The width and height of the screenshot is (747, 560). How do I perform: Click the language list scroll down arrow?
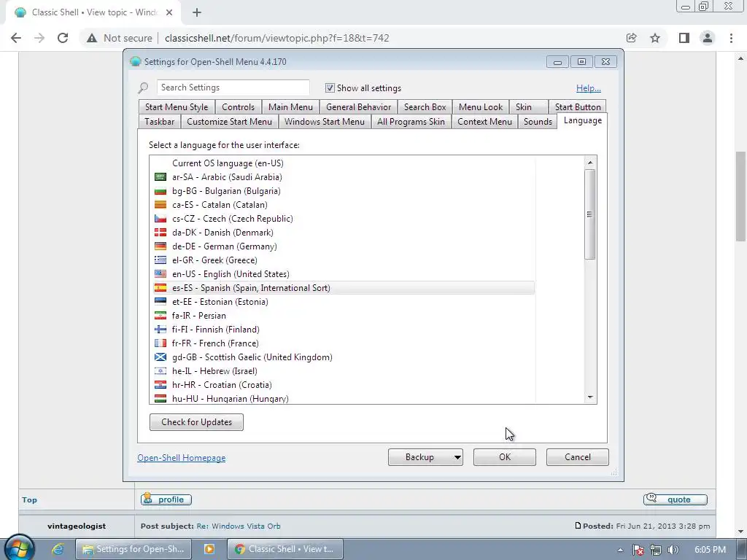click(590, 397)
